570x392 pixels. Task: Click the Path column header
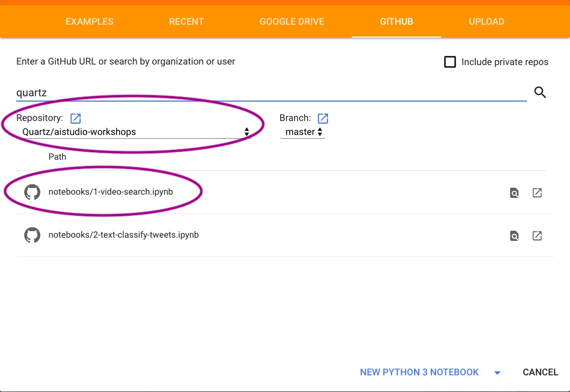pyautogui.click(x=58, y=156)
